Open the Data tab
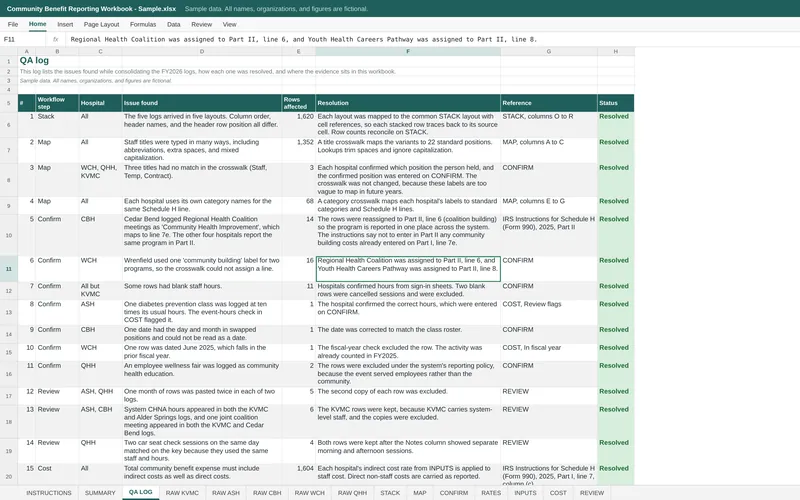800x500 pixels. [173, 24]
